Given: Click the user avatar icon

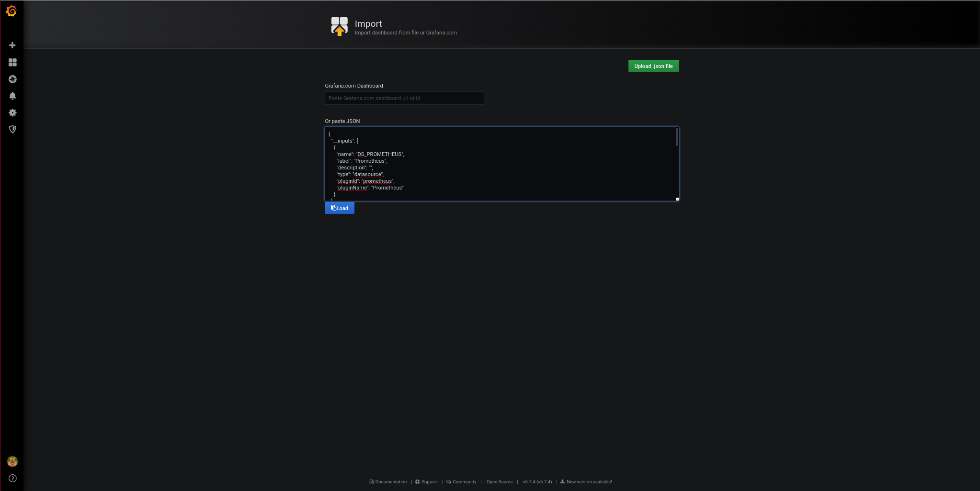Looking at the screenshot, I should pyautogui.click(x=12, y=461).
